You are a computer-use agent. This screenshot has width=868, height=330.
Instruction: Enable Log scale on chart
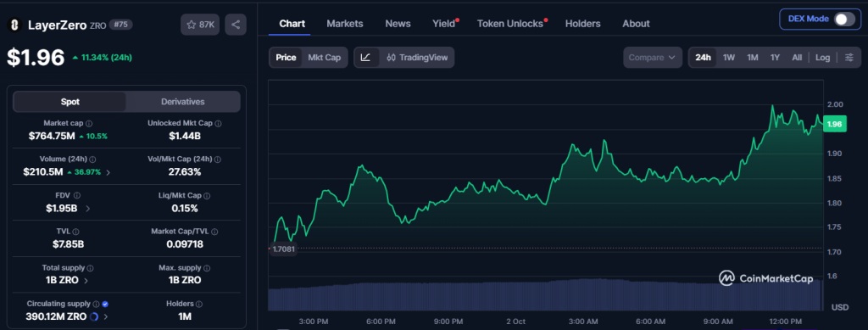click(822, 58)
